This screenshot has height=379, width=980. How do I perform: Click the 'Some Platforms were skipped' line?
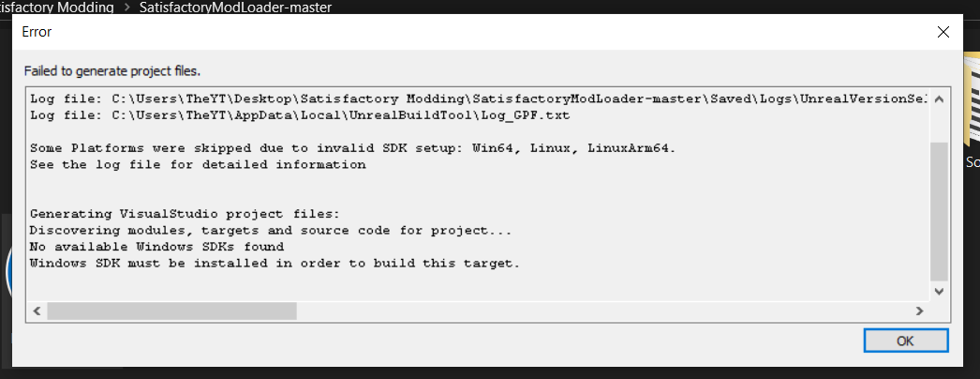[x=353, y=149]
